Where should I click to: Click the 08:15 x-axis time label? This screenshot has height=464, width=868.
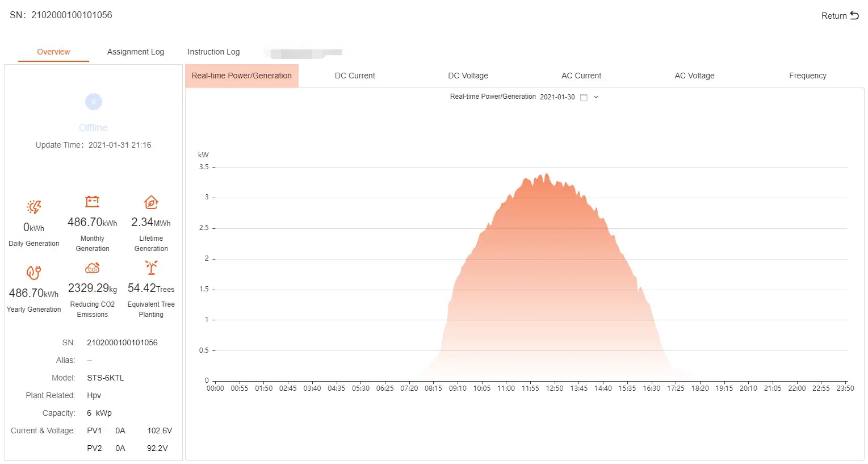tap(433, 388)
